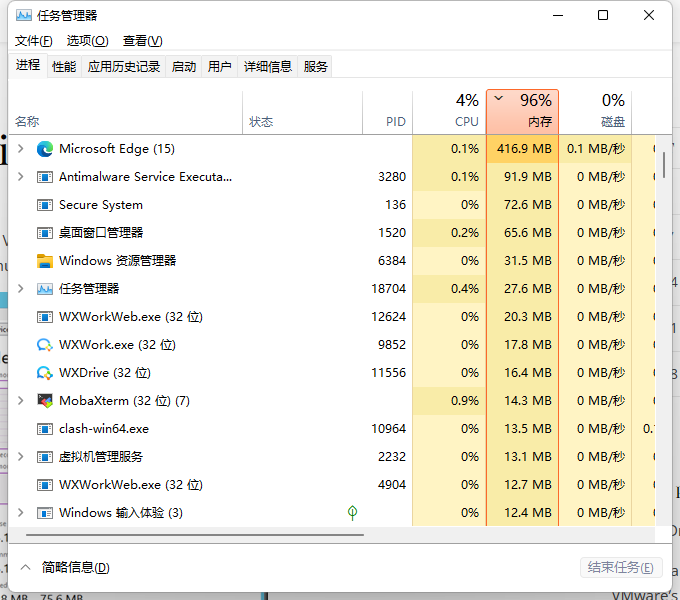Click the 虚拟机管理服务 process icon

tap(45, 457)
